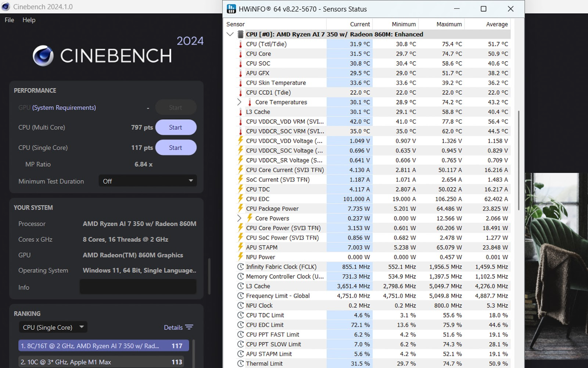Click the clock icon next to Memory Controller Clock
The width and height of the screenshot is (588, 368).
click(x=241, y=276)
